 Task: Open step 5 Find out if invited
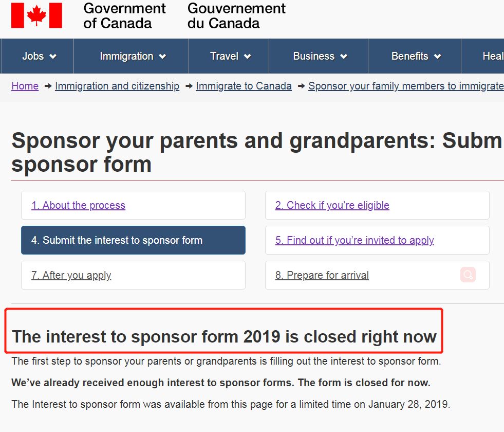click(x=354, y=240)
